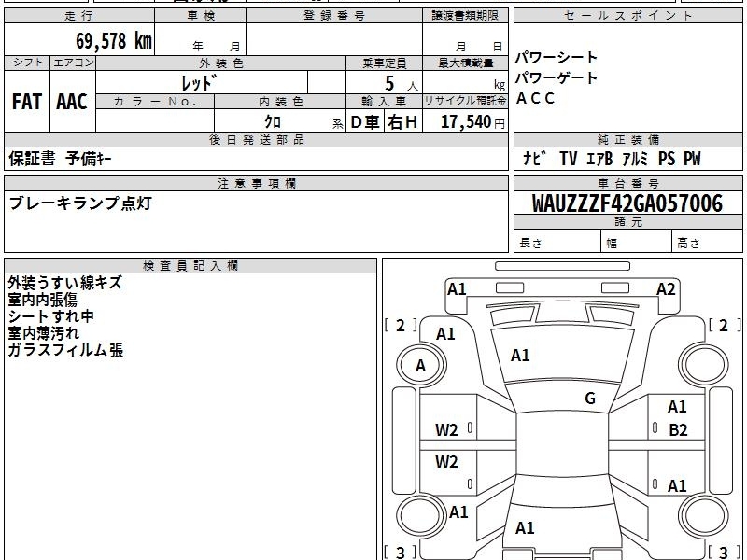Viewport: 747px width, 560px height.
Task: Click the 長さ dimension cell
Action: [557, 242]
